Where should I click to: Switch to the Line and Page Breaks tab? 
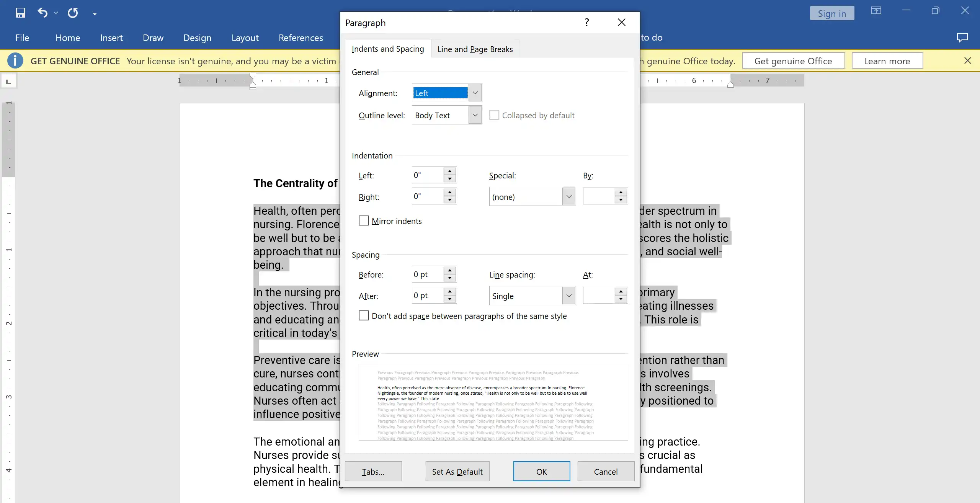pos(475,49)
